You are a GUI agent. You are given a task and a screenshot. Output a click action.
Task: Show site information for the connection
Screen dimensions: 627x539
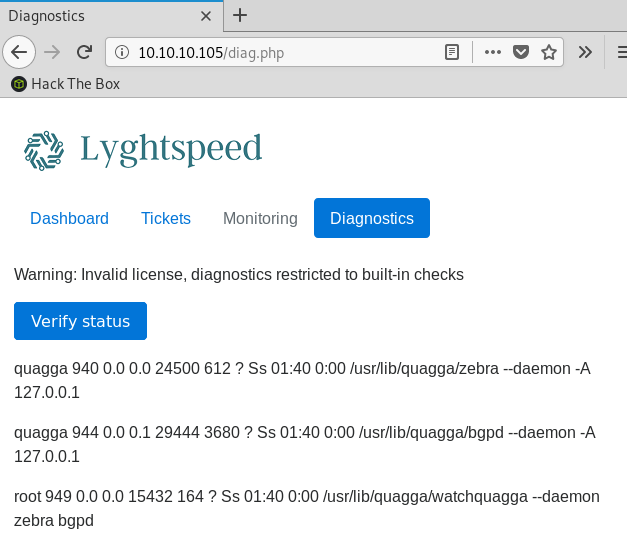pyautogui.click(x=122, y=52)
